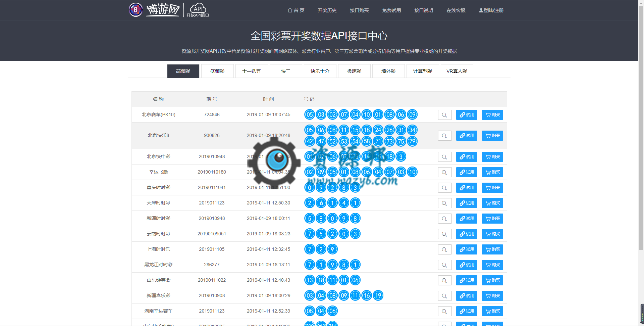Image resolution: width=644 pixels, height=326 pixels.
Task: Click 试用 for 山东群英会
Action: click(x=467, y=280)
